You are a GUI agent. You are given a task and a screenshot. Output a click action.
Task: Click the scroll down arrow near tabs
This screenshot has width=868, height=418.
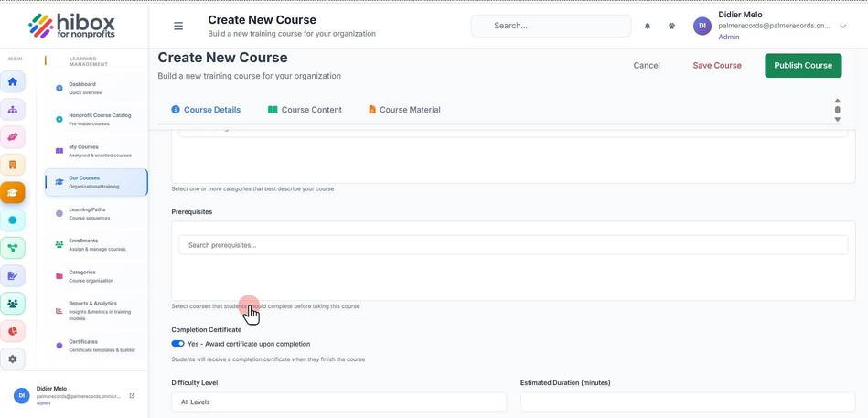(837, 119)
